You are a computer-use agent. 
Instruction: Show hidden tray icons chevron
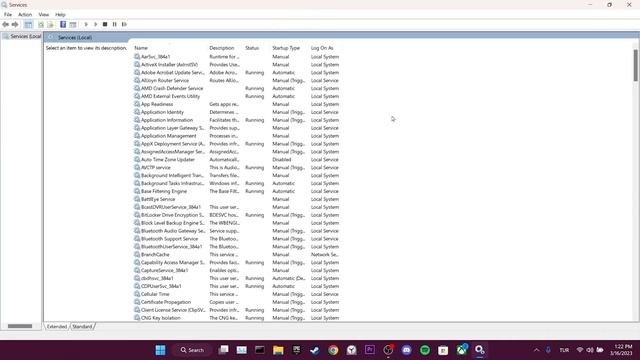[536, 350]
